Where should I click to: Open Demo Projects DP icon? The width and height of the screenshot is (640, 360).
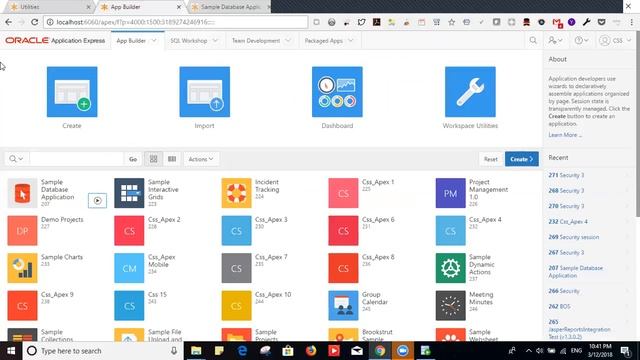[x=22, y=231]
